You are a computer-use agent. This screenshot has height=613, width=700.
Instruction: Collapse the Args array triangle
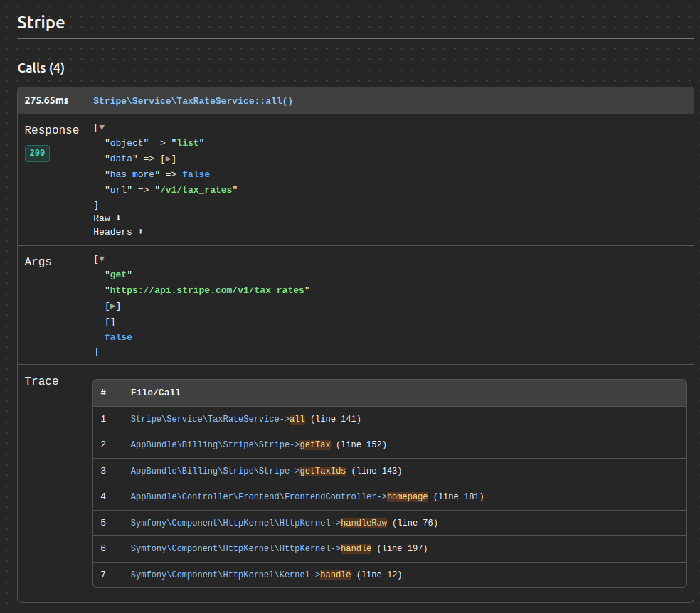click(x=102, y=260)
